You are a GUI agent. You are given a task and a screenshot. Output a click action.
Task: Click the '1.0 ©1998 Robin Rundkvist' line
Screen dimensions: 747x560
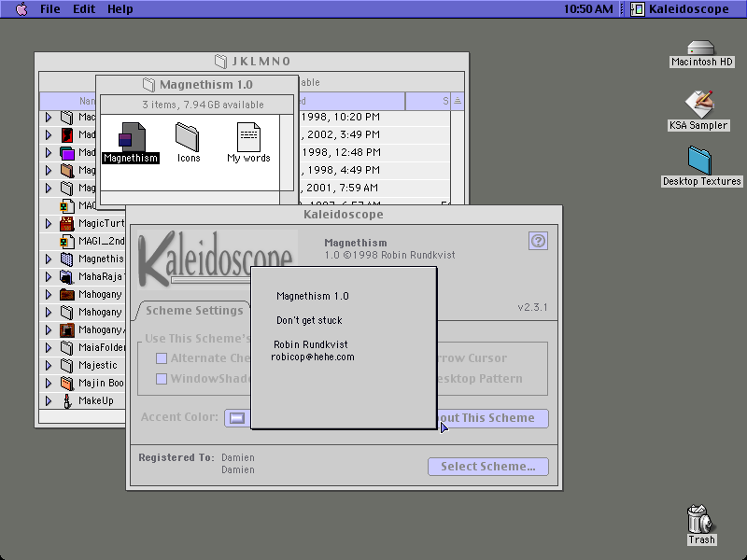(x=389, y=255)
